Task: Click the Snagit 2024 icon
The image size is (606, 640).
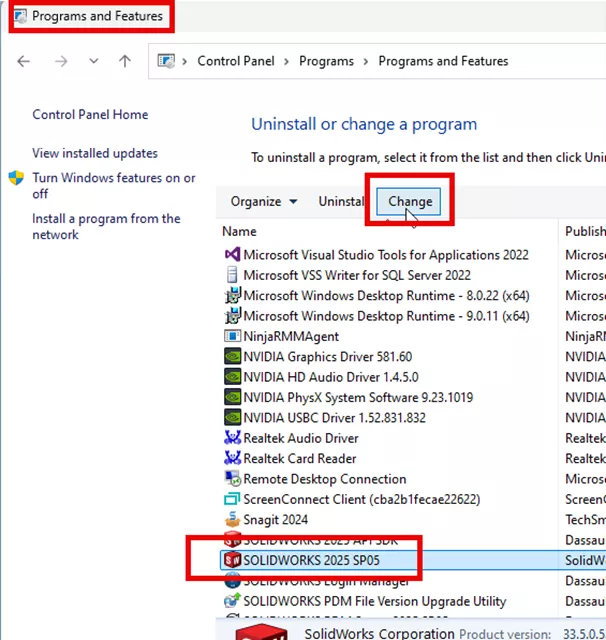Action: tap(232, 519)
